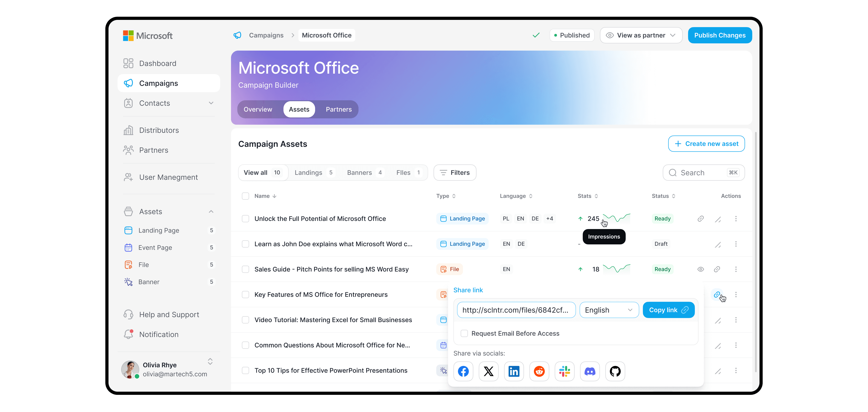This screenshot has height=412, width=868.
Task: Open three-dot menu for Sales Guide row
Action: (x=736, y=269)
